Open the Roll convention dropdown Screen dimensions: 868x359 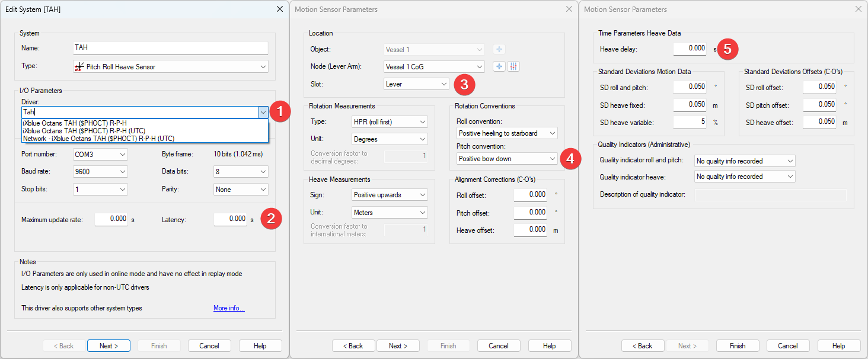507,133
